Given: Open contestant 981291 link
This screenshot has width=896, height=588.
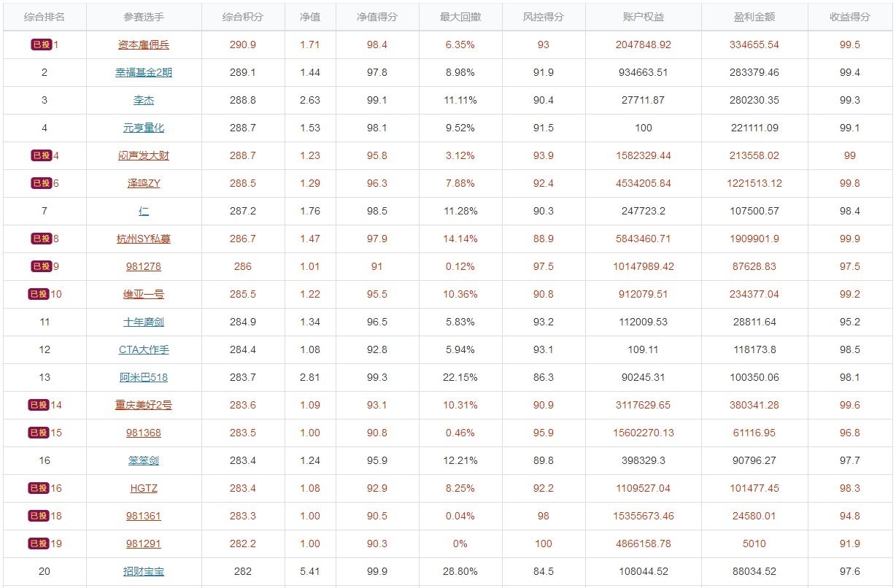Looking at the screenshot, I should tap(144, 543).
